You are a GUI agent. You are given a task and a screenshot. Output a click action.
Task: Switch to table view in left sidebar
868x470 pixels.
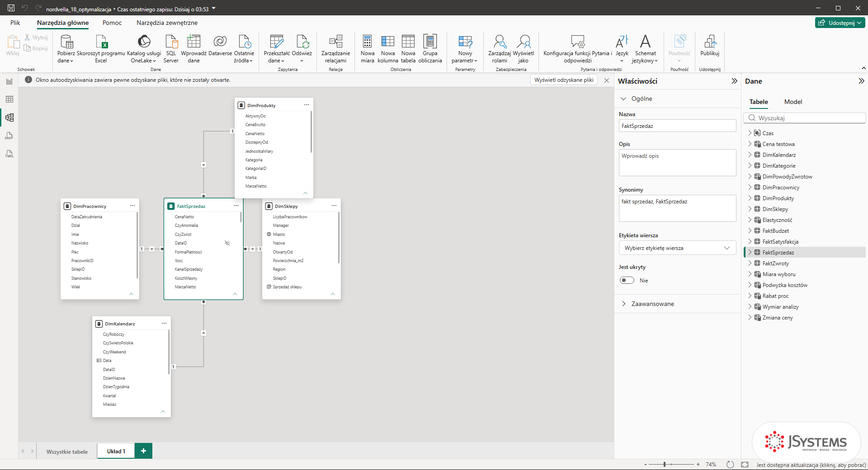pyautogui.click(x=9, y=99)
